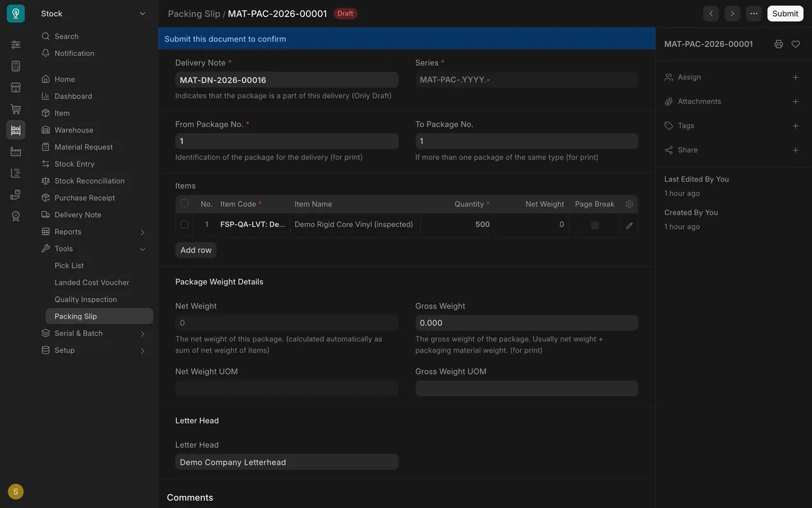
Task: Focus the From Package No. field
Action: pyautogui.click(x=287, y=141)
